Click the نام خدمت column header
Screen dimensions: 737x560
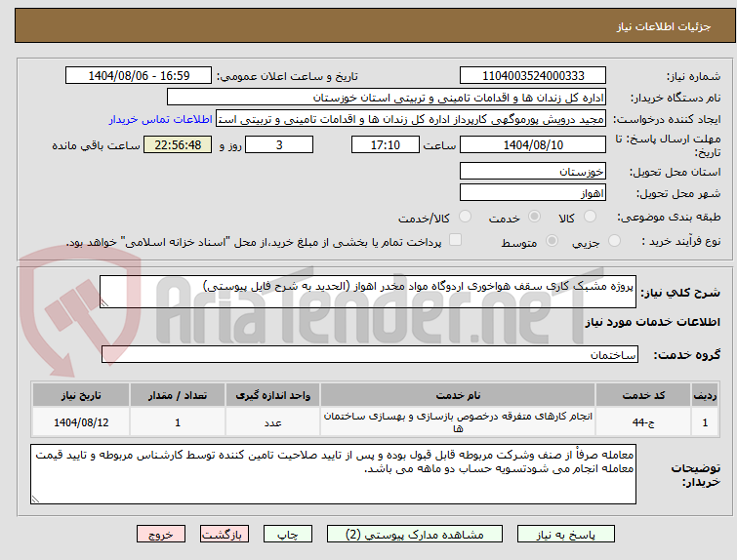pos(458,395)
